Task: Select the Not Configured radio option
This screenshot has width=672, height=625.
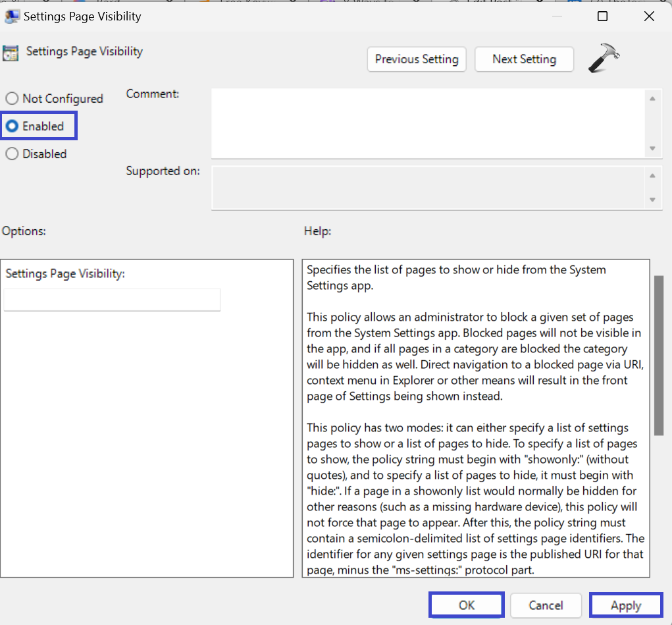Action: tap(12, 99)
